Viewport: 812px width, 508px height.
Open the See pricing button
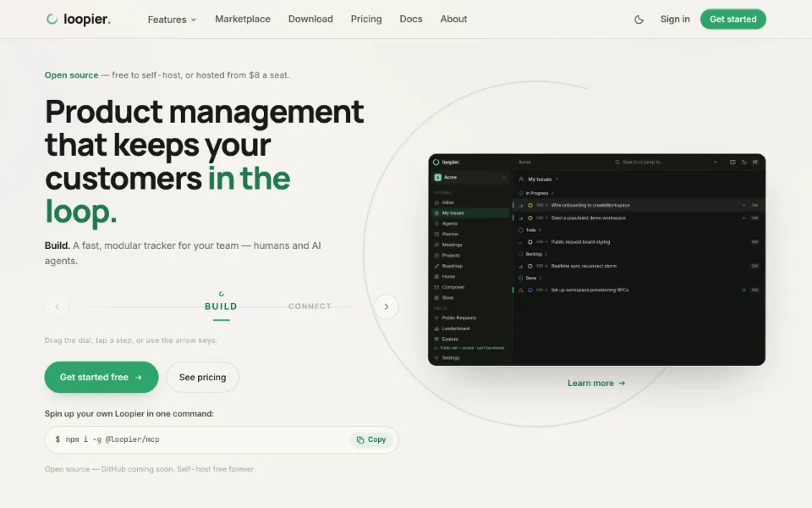point(202,377)
